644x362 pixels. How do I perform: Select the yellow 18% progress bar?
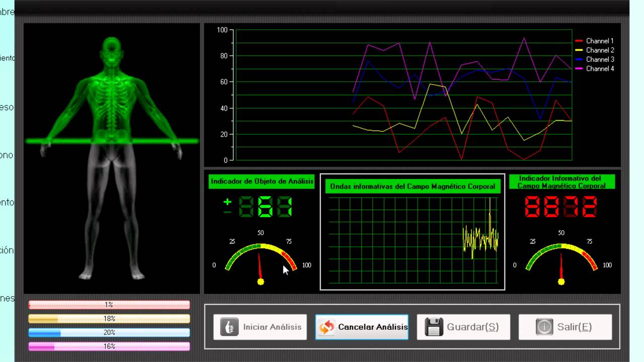pyautogui.click(x=109, y=319)
